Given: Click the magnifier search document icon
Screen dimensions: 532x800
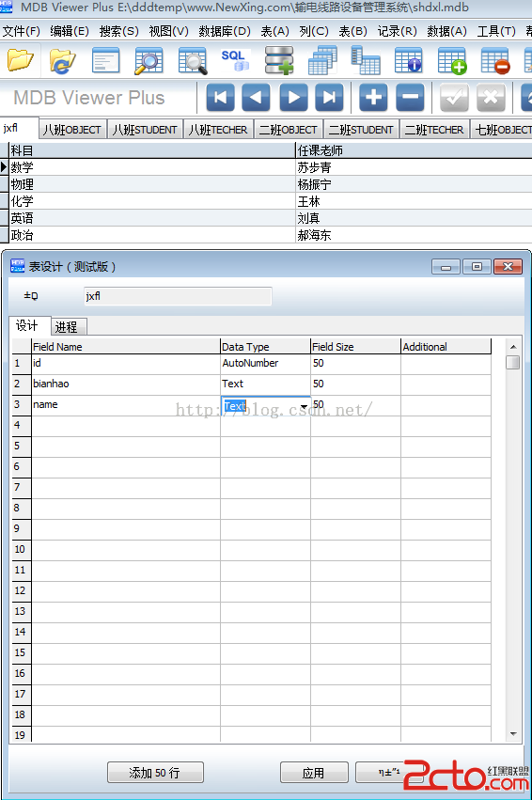Looking at the screenshot, I should (x=149, y=60).
